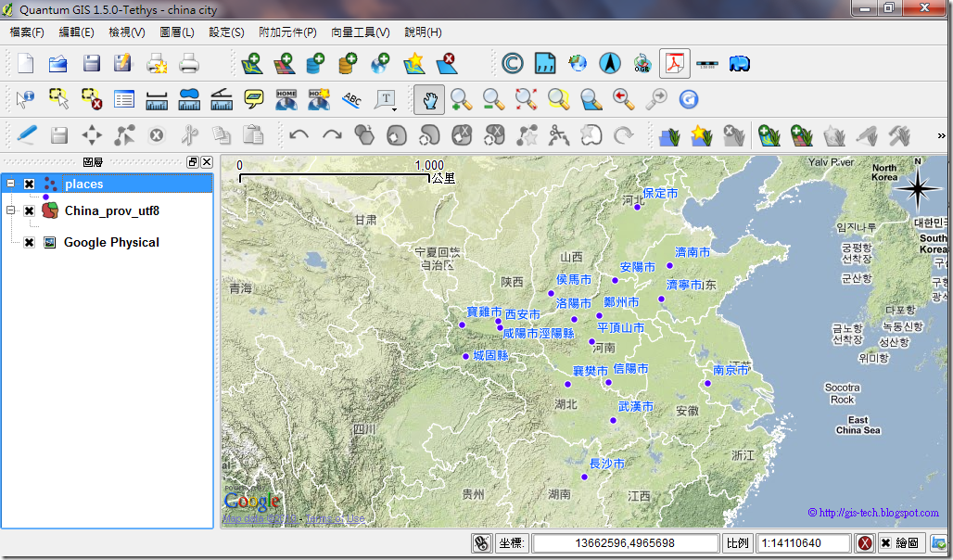The height and width of the screenshot is (560, 953).
Task: Collapse the places layer tree node
Action: (10, 183)
